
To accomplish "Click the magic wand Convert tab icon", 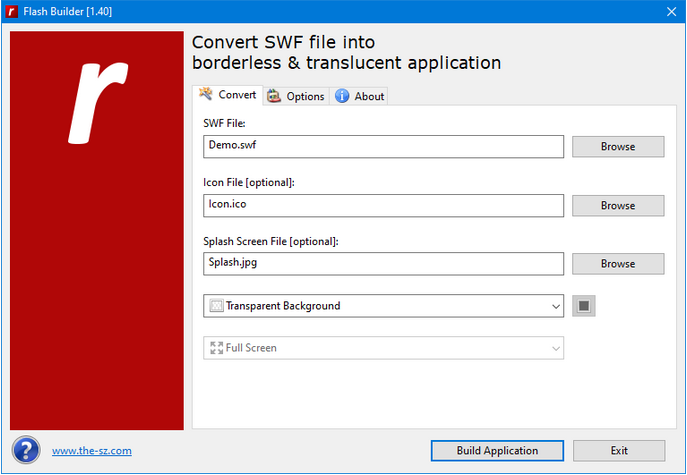I will point(205,94).
